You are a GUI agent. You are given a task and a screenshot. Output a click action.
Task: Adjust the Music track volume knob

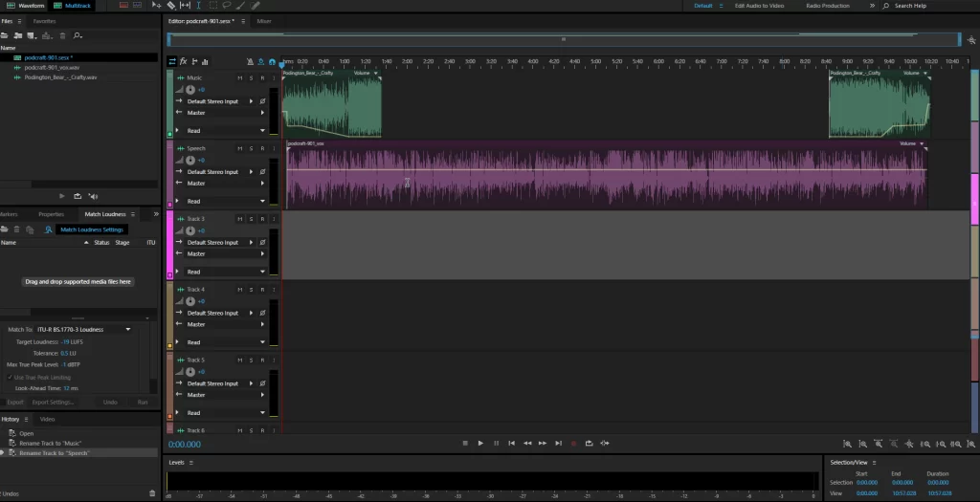(190, 90)
